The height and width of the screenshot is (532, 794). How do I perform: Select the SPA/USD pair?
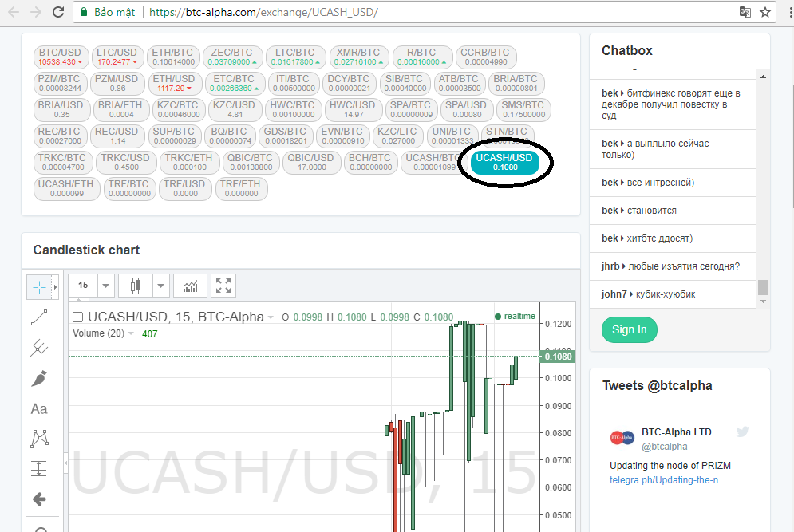pos(466,109)
